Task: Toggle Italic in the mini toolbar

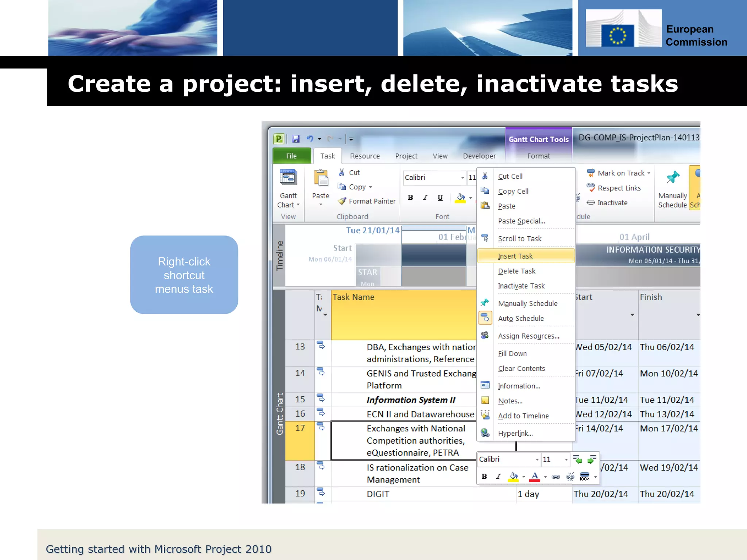Action: 498,476
